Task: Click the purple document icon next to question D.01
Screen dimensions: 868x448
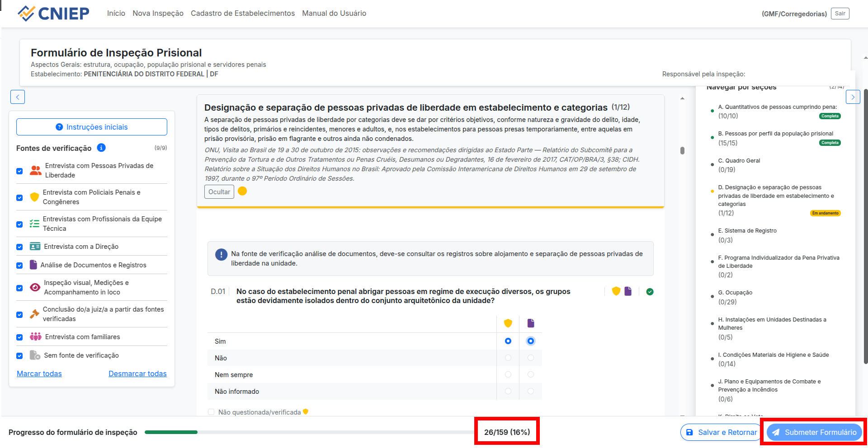Action: [628, 291]
